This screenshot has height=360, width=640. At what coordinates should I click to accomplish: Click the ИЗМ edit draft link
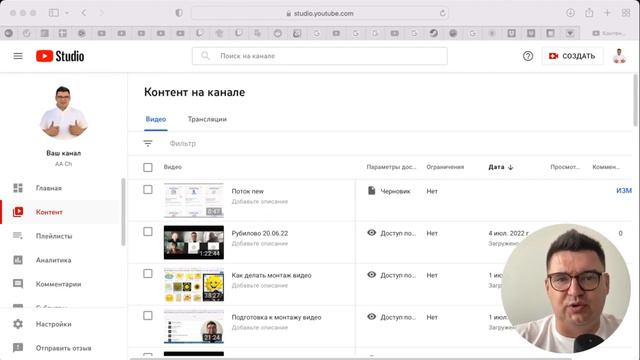624,191
